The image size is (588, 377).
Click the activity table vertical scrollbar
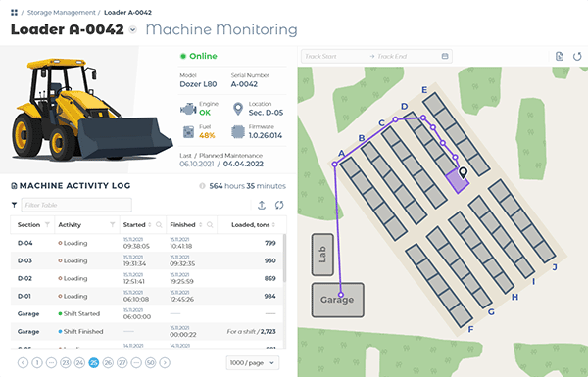pyautogui.click(x=284, y=259)
